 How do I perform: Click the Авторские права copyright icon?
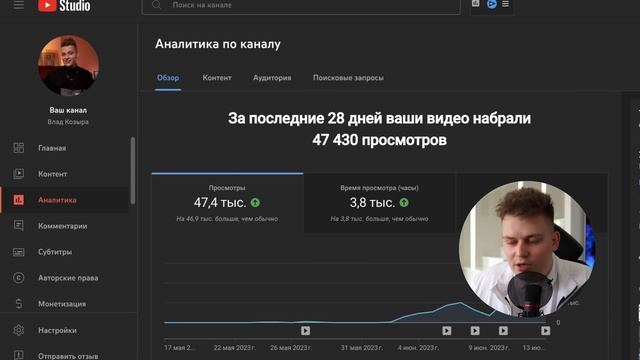(x=18, y=278)
